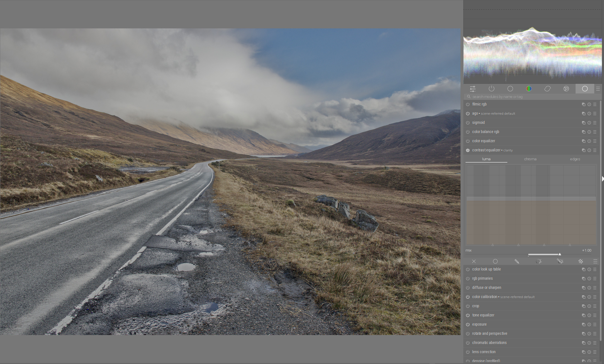The height and width of the screenshot is (364, 604).
Task: Open the correct modules group with circular arrows
Action: [x=547, y=89]
